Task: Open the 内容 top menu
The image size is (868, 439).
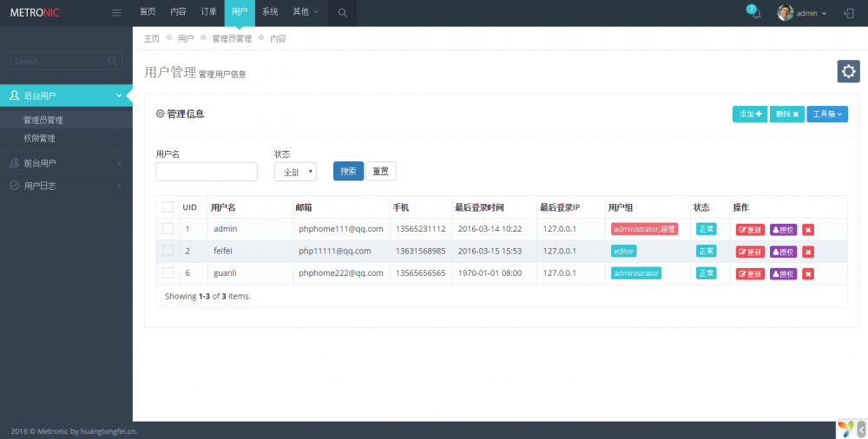Action: click(178, 12)
